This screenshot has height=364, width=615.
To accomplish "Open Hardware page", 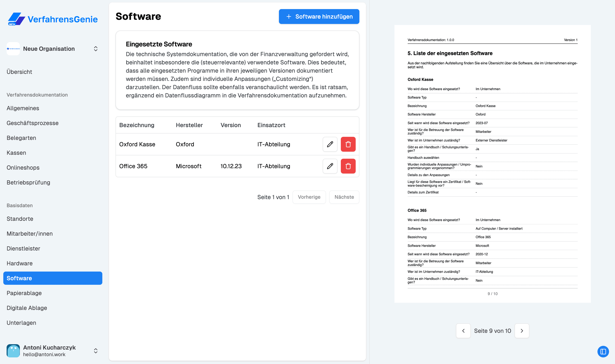I will click(20, 263).
